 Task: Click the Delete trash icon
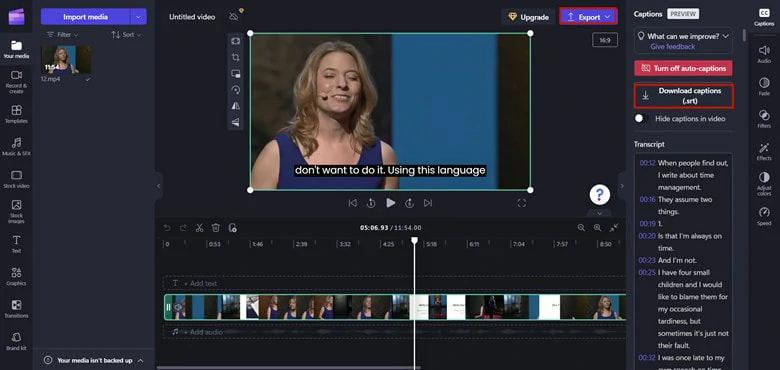click(x=216, y=228)
